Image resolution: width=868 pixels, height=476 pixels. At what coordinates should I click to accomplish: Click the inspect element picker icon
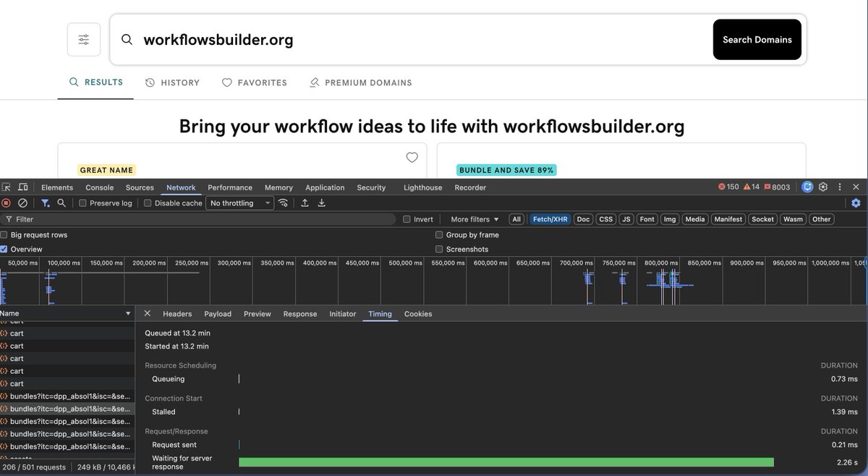pos(6,187)
